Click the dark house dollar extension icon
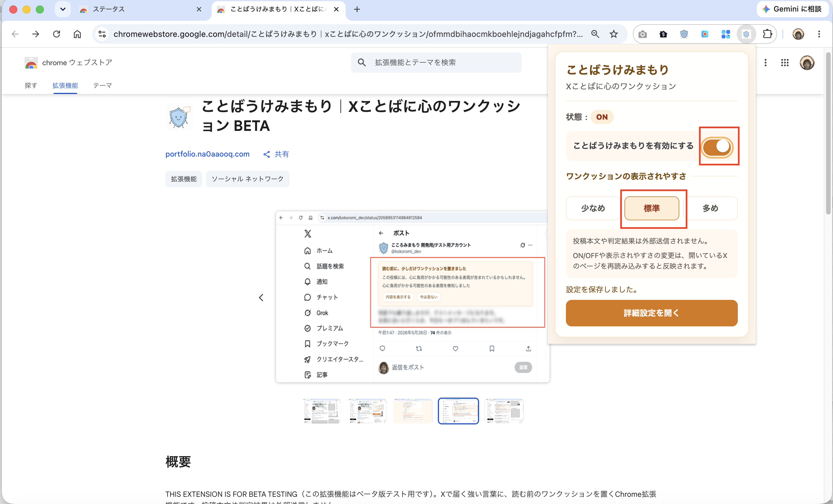This screenshot has height=504, width=833. click(x=663, y=34)
